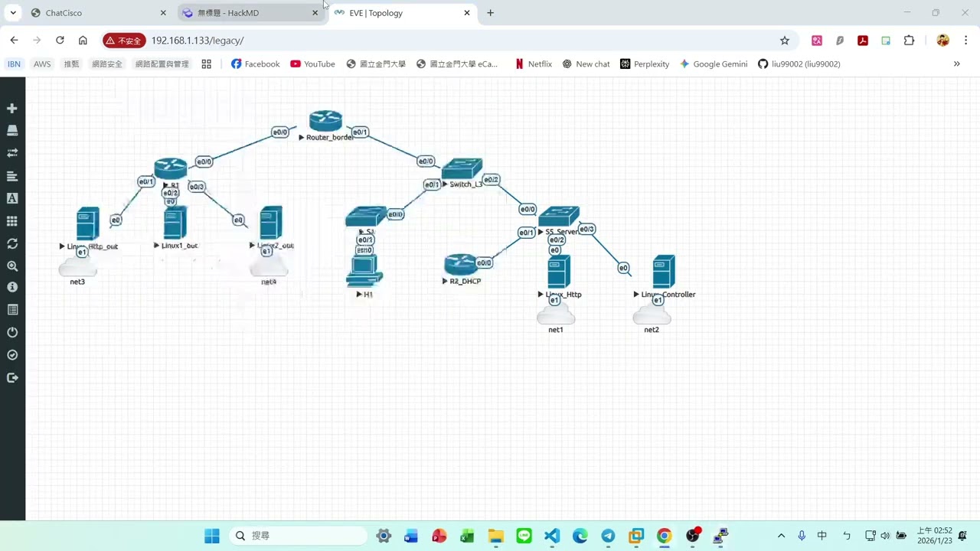Select the Linux2_out server node

click(271, 223)
